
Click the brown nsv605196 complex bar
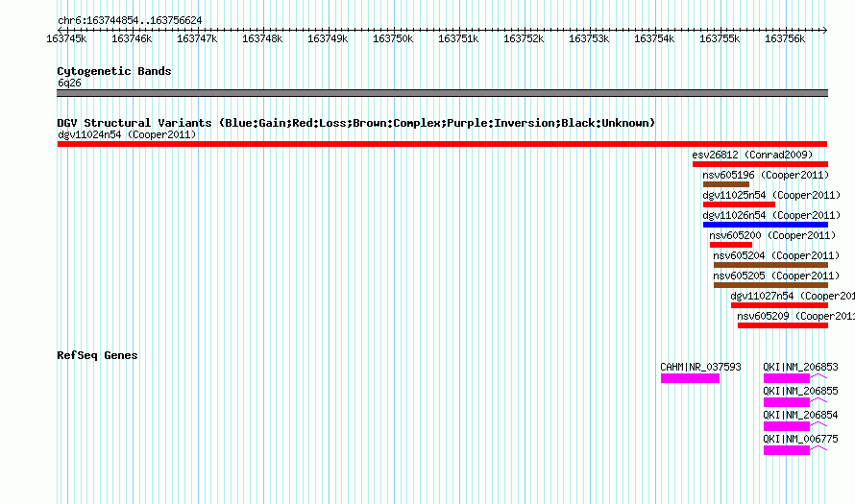(x=725, y=184)
